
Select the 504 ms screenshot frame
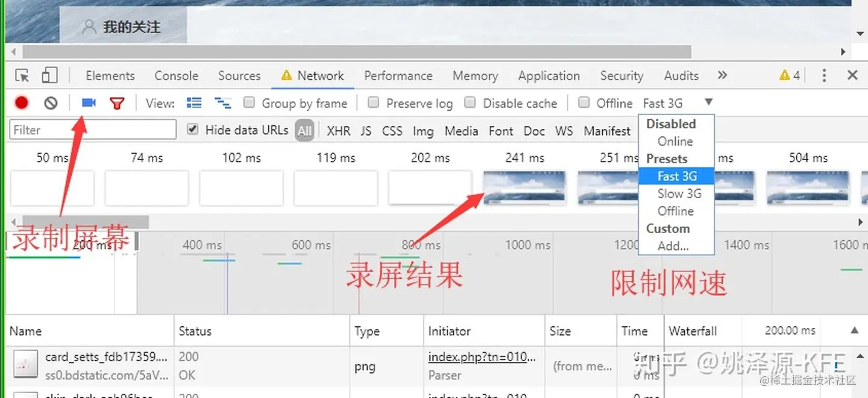pyautogui.click(x=808, y=187)
